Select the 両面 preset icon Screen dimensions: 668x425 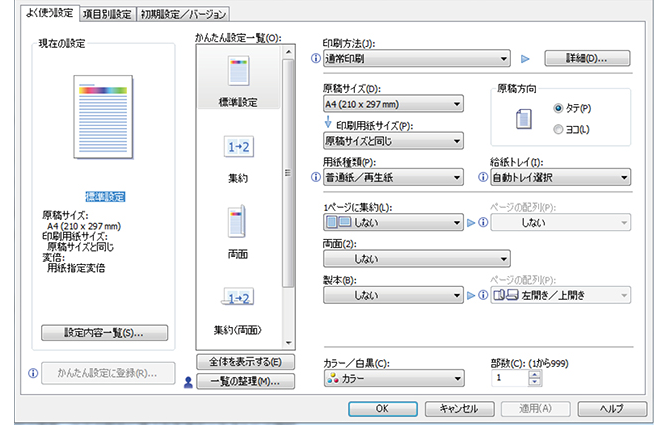237,222
